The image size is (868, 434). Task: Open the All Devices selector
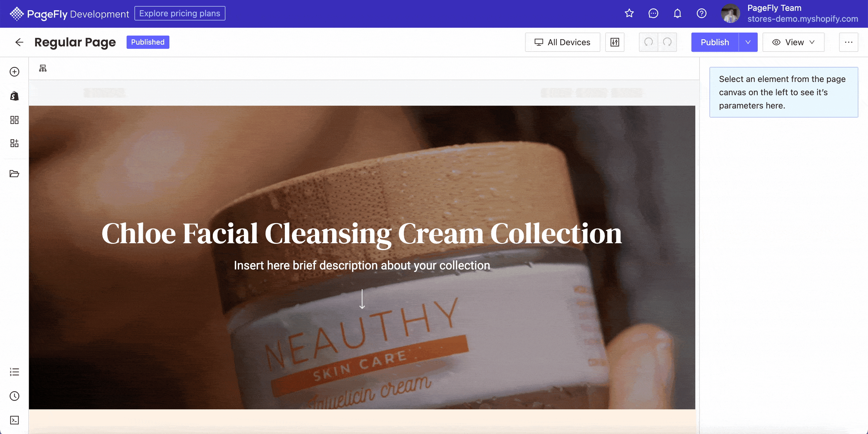coord(562,42)
